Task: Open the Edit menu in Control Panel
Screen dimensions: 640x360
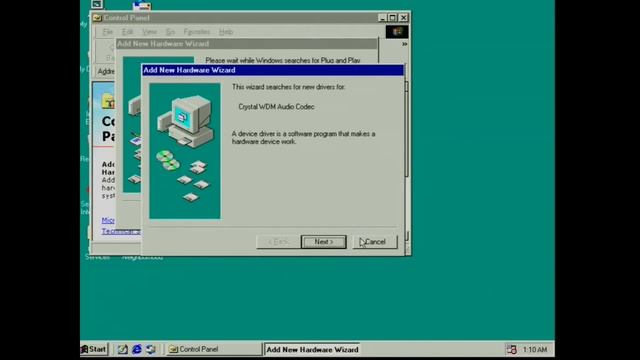Action: (127, 32)
